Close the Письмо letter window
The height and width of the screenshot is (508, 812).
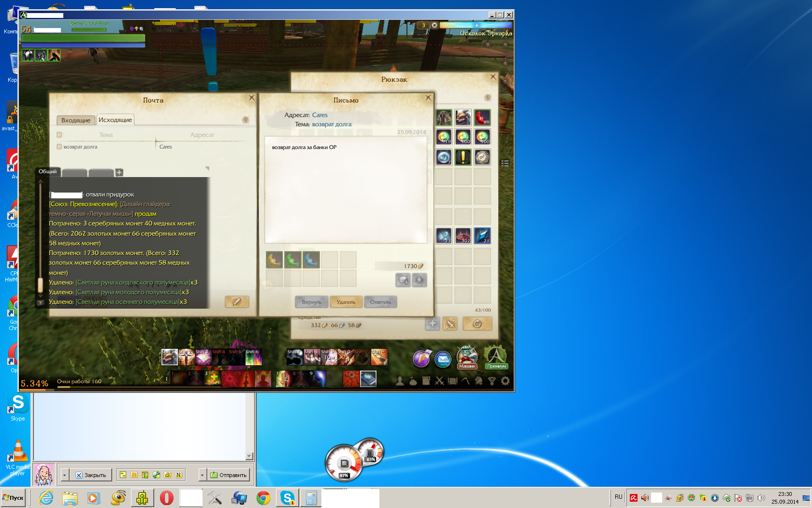click(x=428, y=98)
